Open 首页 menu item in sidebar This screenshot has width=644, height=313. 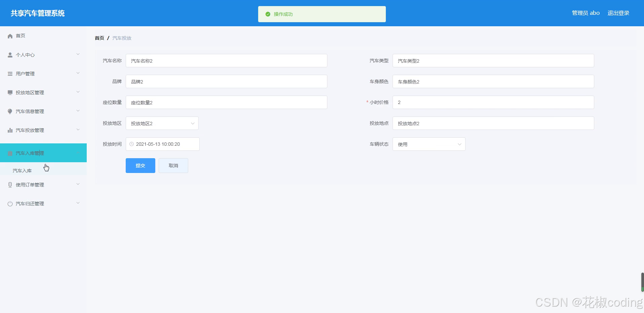[43, 36]
